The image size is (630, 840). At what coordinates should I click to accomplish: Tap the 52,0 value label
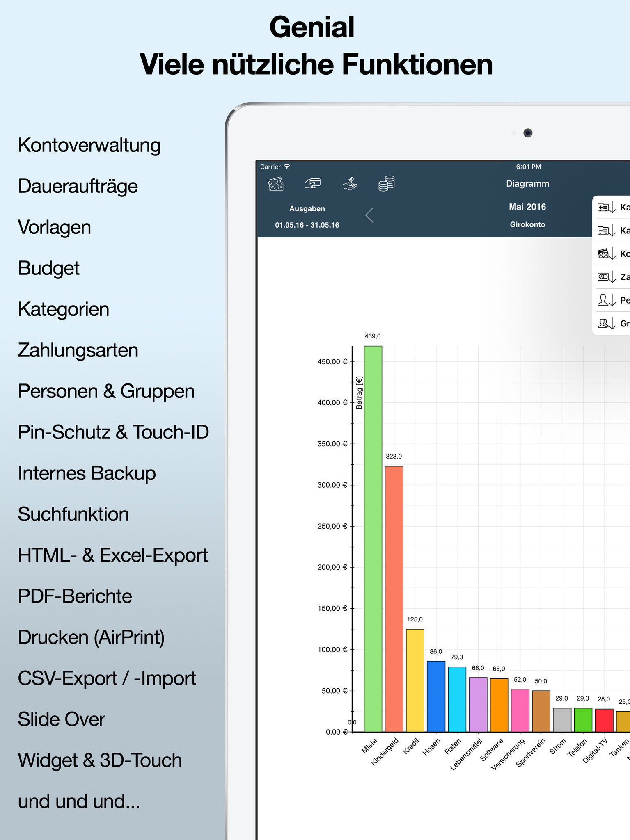click(x=520, y=680)
